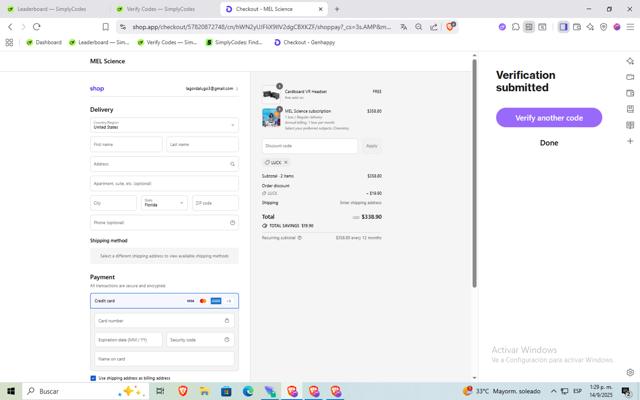Screen dimensions: 640x400
Task: Open the Brave wallet icon
Action: [x=577, y=27]
